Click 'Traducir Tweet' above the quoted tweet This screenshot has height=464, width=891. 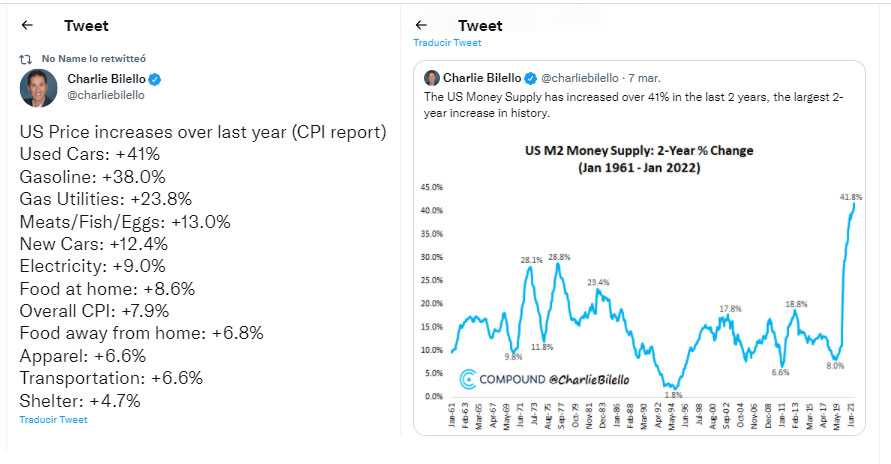click(447, 43)
